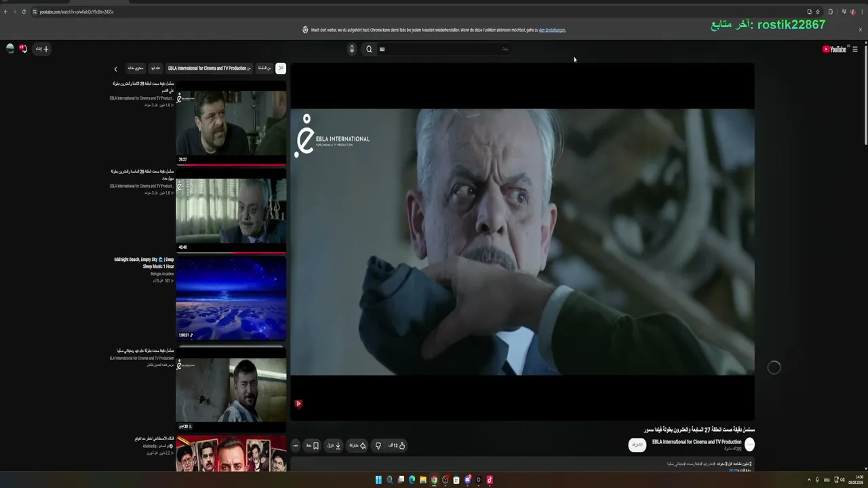Like the video with thumbs up

point(397,445)
